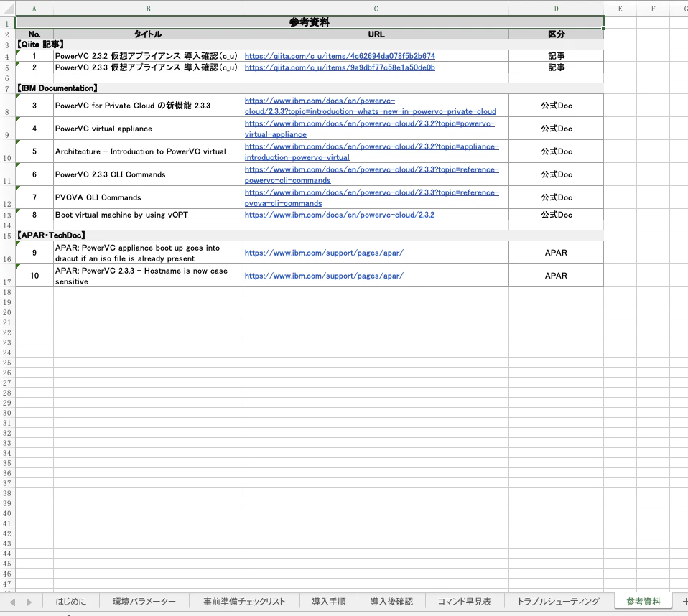
Task: Select the 【IBM Documentation】 section row
Action: [x=310, y=88]
